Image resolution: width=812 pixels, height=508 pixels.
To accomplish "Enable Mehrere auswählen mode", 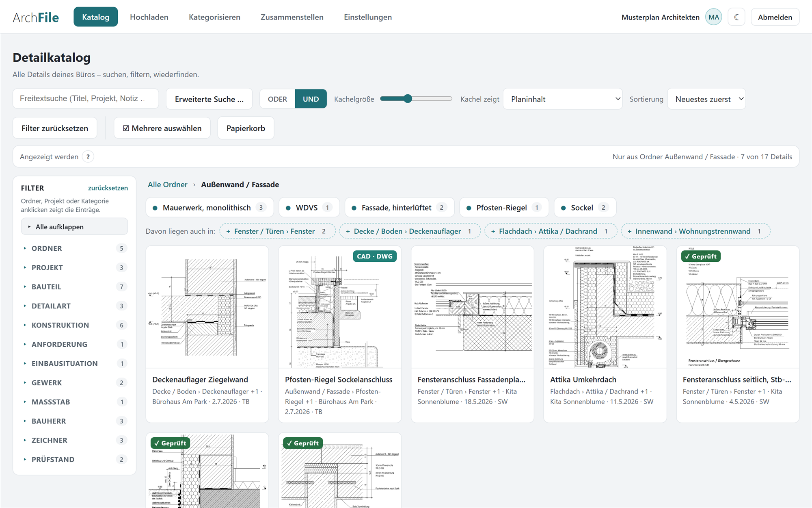I will 162,128.
